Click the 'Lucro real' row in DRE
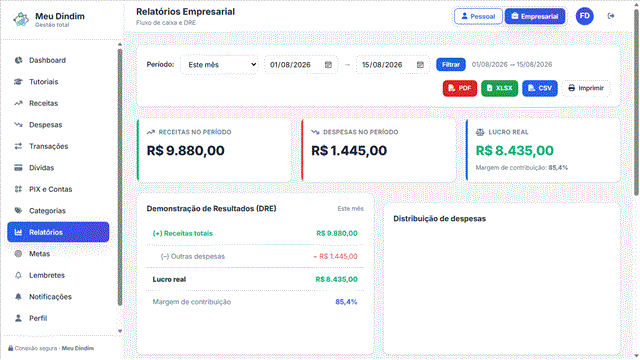The width and height of the screenshot is (640, 360). [x=255, y=280]
